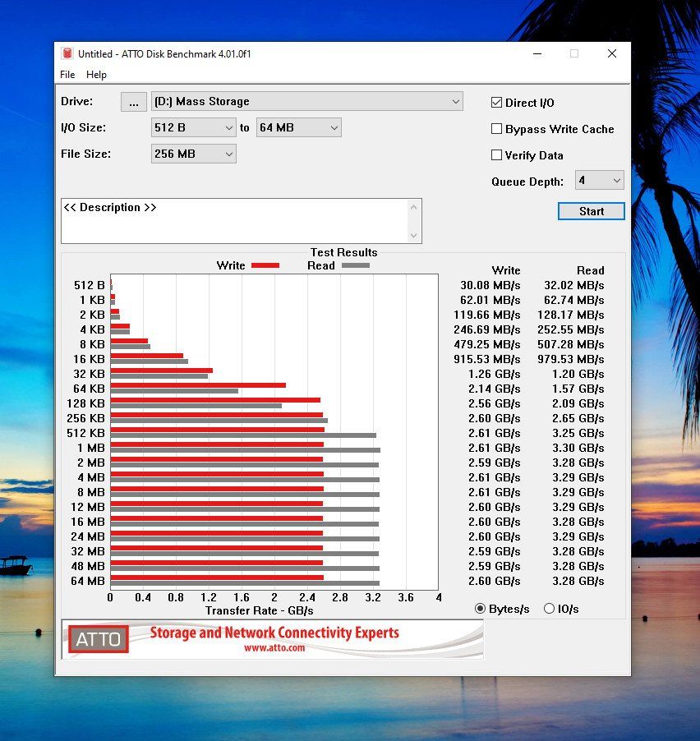Enable the Verify Data checkbox
Viewport: 700px width, 741px height.
tap(496, 155)
